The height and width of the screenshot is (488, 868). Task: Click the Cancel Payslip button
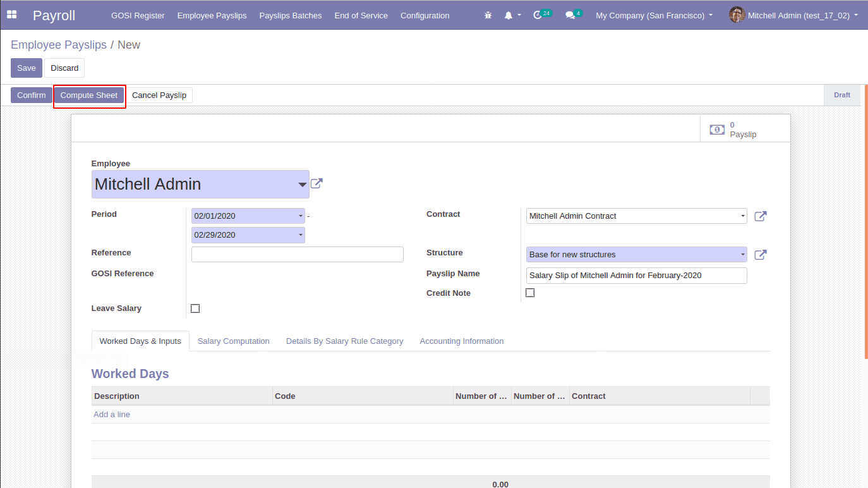159,95
